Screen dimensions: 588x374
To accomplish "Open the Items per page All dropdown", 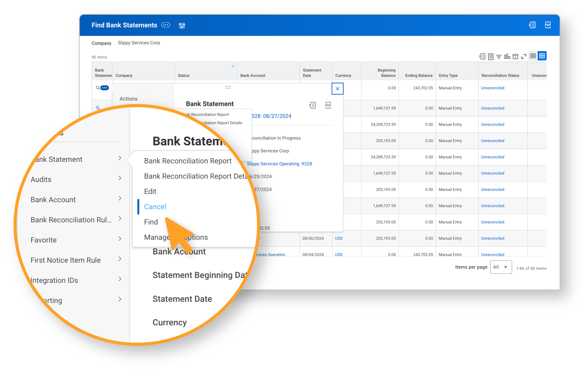I will coord(501,267).
